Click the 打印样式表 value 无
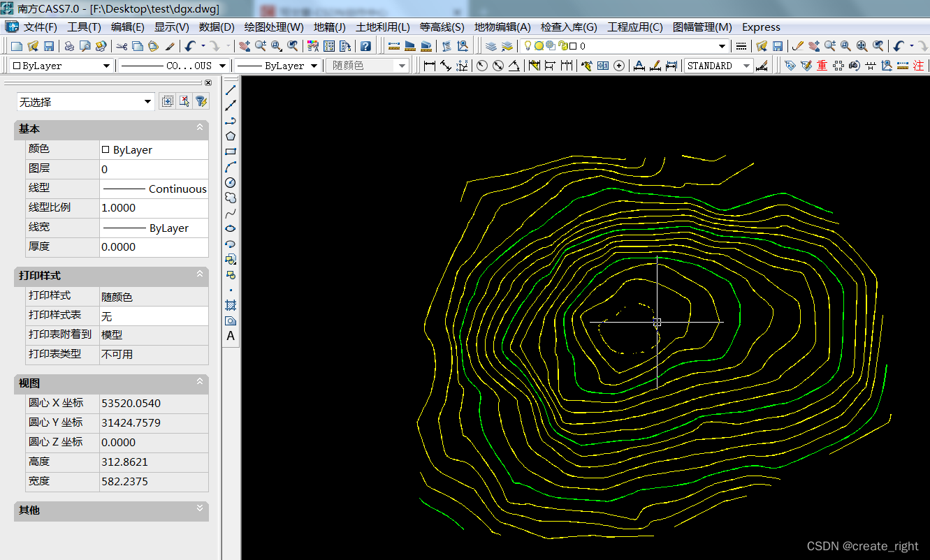The width and height of the screenshot is (930, 560). [154, 316]
